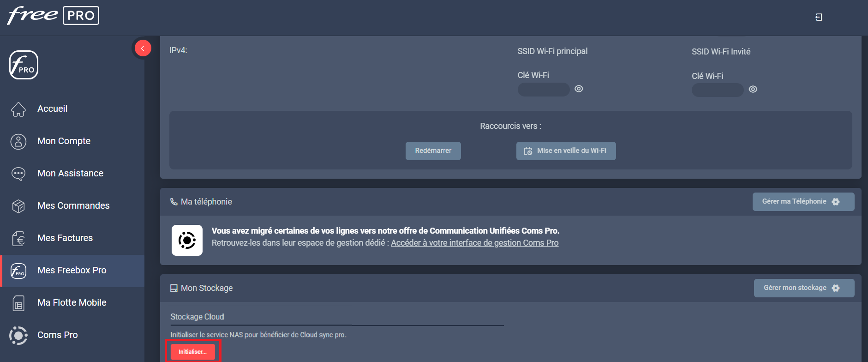Click the phone icon next to Ma téléphonie
The width and height of the screenshot is (868, 362).
(173, 201)
